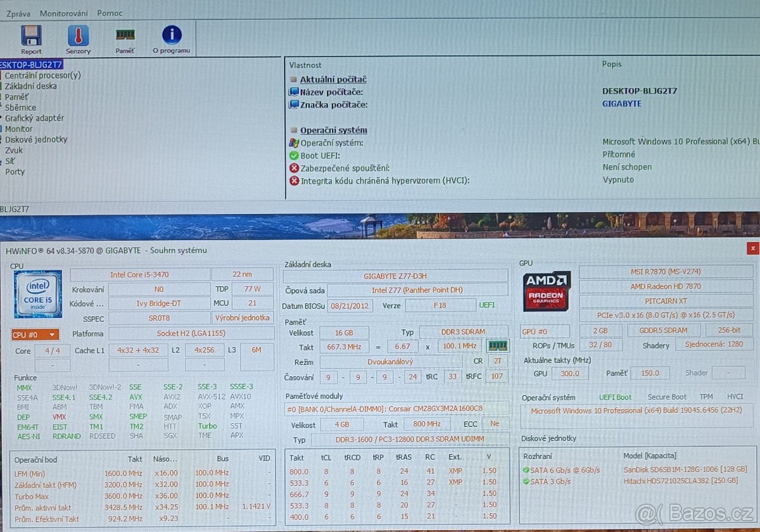
Task: Click the green memory module icon
Action: pos(497,346)
